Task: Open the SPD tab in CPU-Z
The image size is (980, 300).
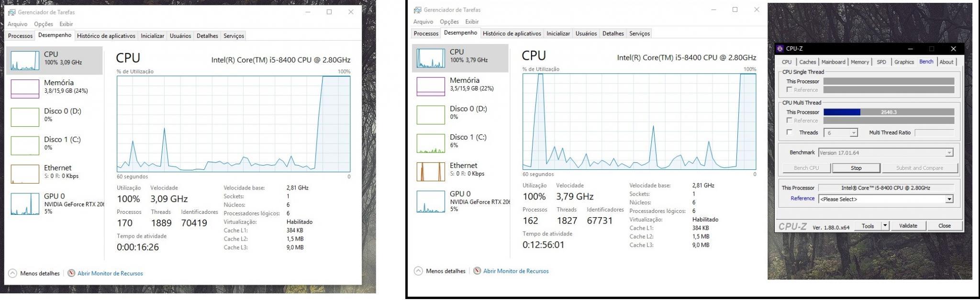Action: click(x=881, y=62)
